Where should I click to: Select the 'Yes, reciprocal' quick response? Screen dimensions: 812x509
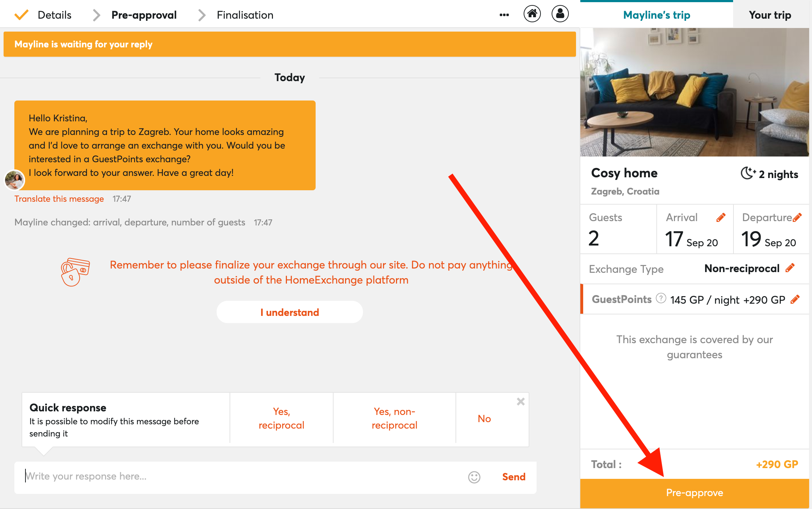pyautogui.click(x=281, y=418)
